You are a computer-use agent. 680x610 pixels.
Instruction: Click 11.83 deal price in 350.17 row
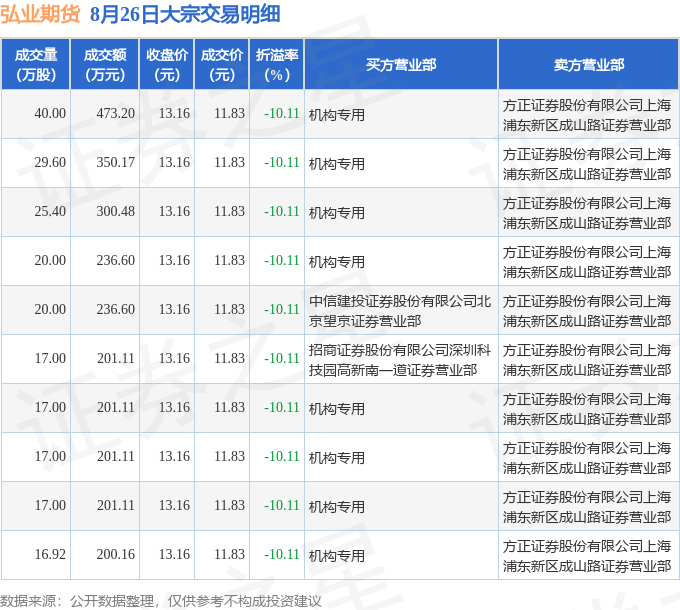pyautogui.click(x=229, y=163)
